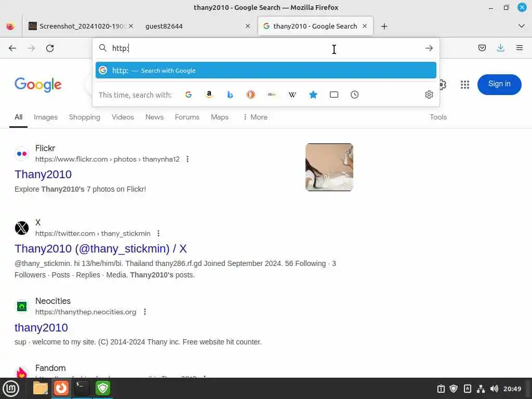Open Firefox View pinned icon
The image size is (532, 399).
(x=10, y=26)
